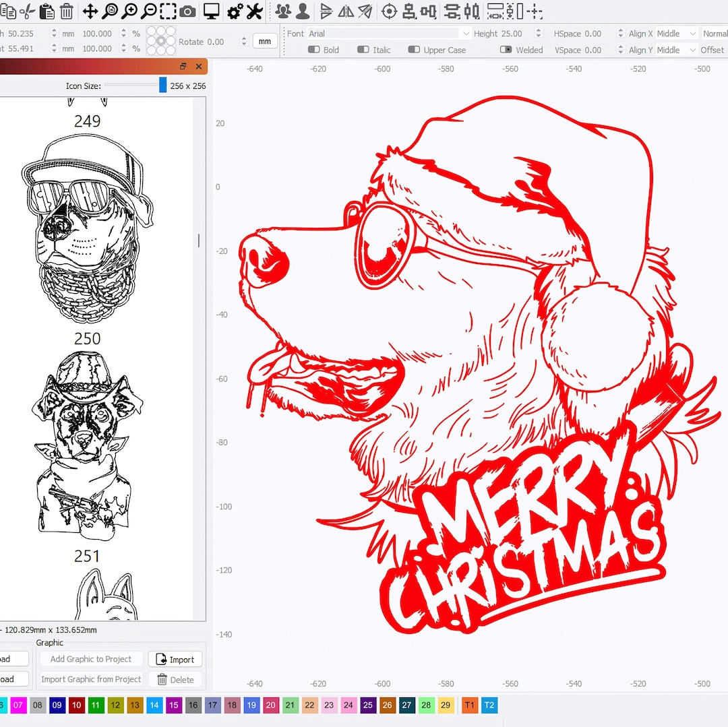Turn off the Welded text option
The width and height of the screenshot is (728, 727).
tap(508, 49)
